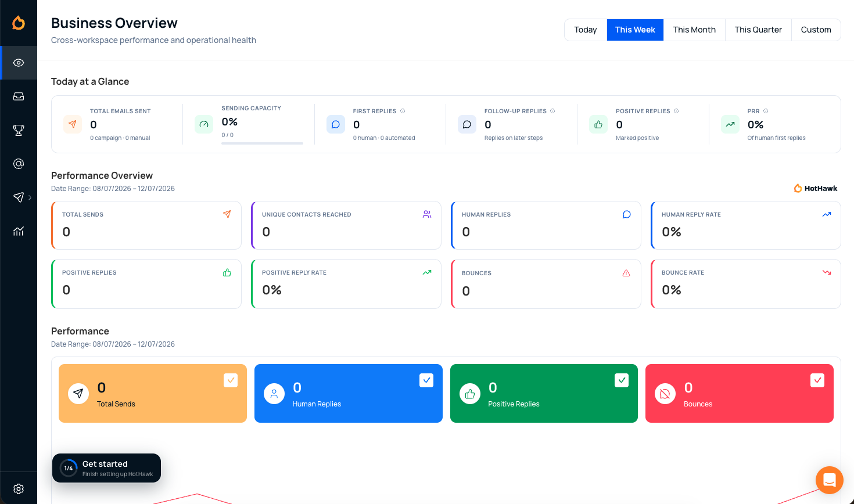Viewport: 854px width, 504px height.
Task: Click the eye overview icon in sidebar
Action: [19, 63]
